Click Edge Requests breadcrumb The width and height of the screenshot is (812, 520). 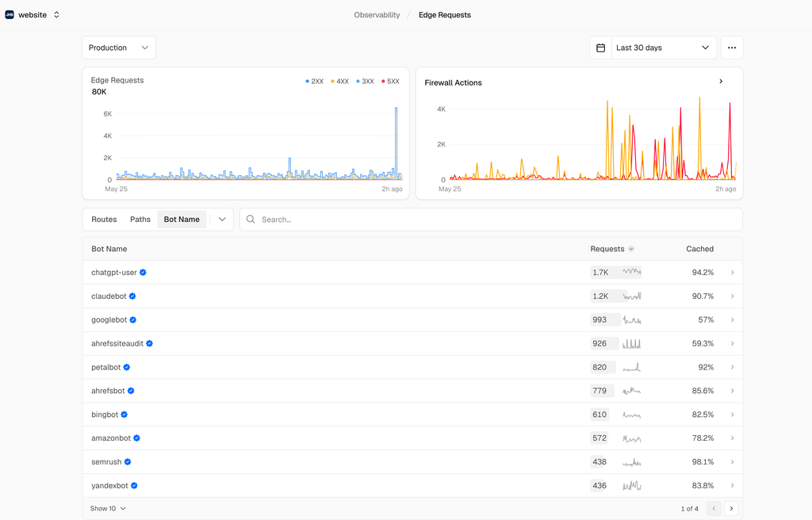(445, 15)
